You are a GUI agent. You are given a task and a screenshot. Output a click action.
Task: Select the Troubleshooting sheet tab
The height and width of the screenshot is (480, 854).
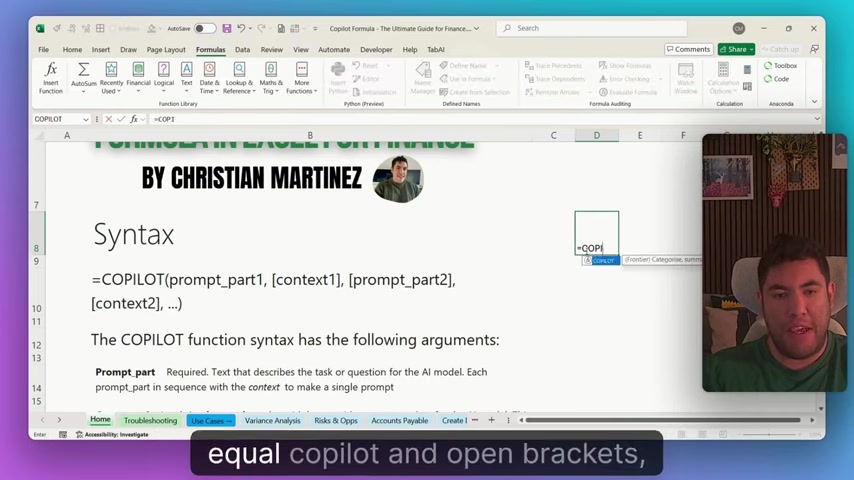(x=150, y=421)
